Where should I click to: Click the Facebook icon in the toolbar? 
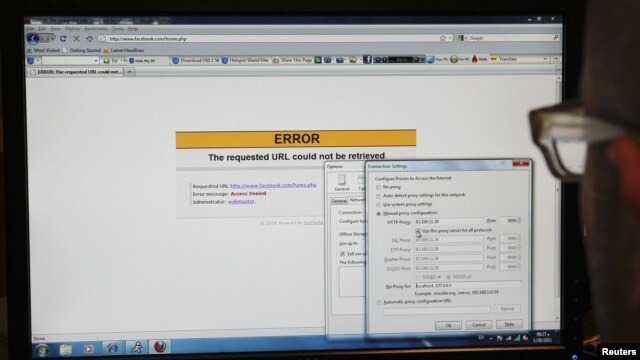click(367, 60)
